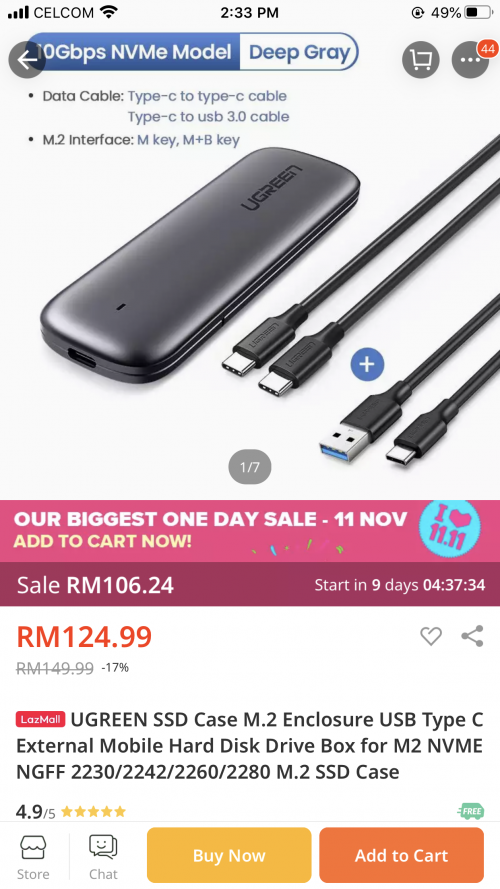Tap the 4.9 star rating
This screenshot has height=889, width=500.
tap(71, 812)
